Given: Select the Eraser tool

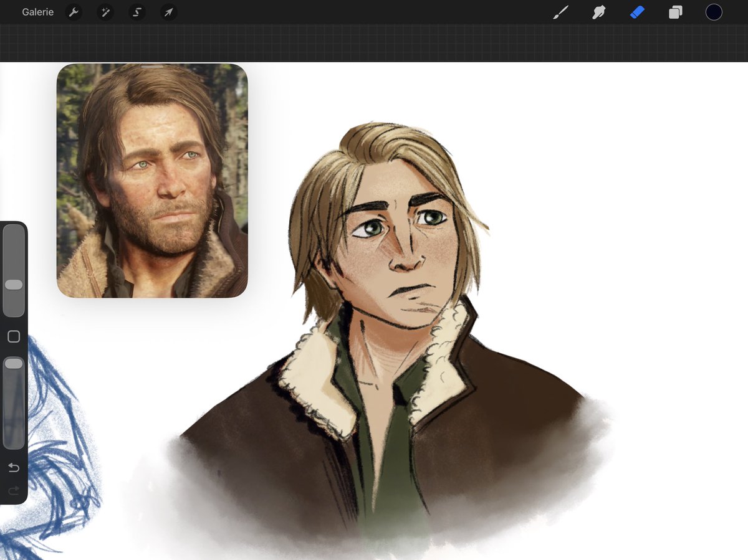Looking at the screenshot, I should (637, 12).
